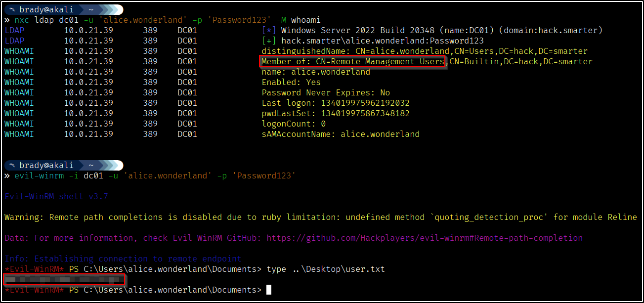The image size is (644, 303).
Task: Click the tilde directory segment in first prompt
Action: 92,10
